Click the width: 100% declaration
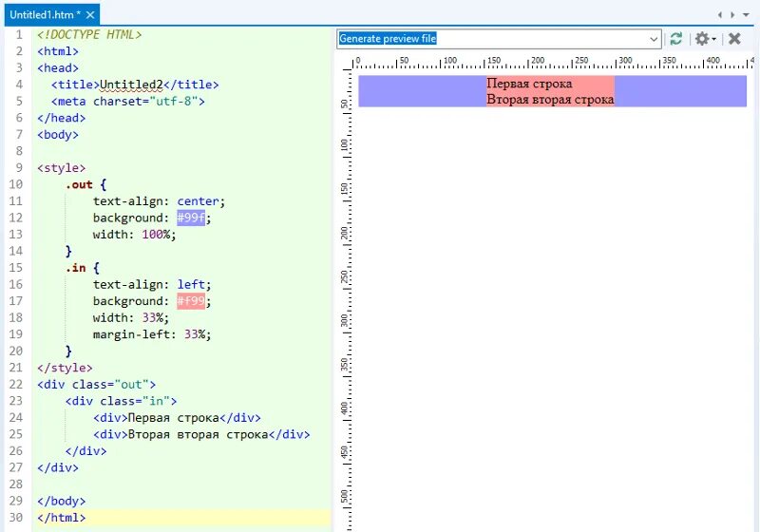This screenshot has width=760, height=532. click(x=134, y=235)
